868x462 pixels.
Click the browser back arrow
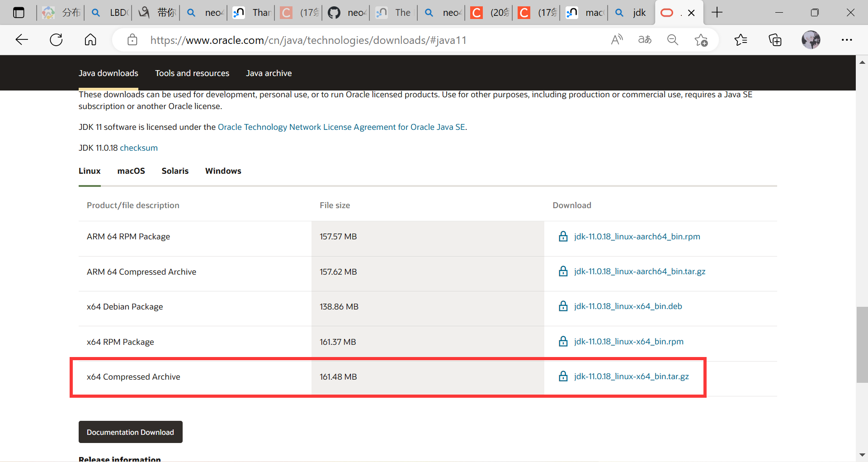click(x=22, y=40)
